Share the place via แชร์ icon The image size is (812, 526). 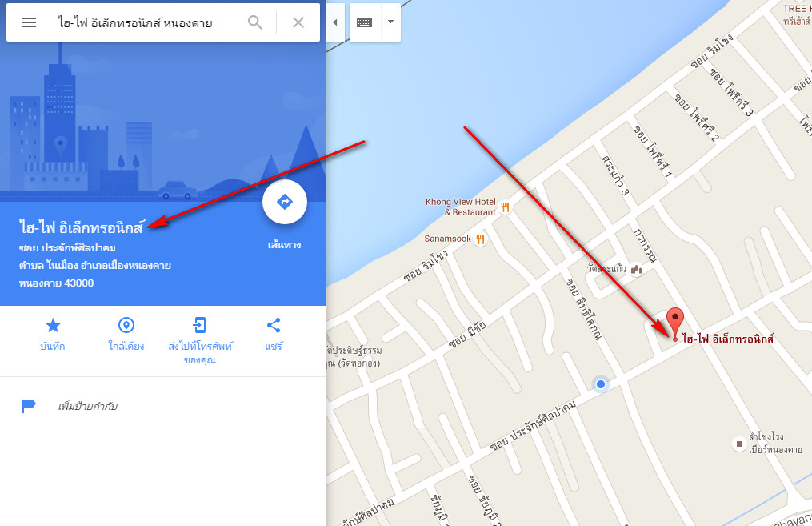click(x=274, y=325)
